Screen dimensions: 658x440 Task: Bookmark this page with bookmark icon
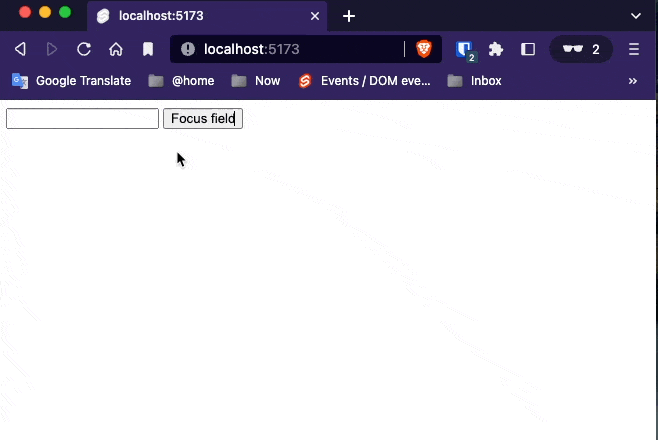click(x=148, y=49)
